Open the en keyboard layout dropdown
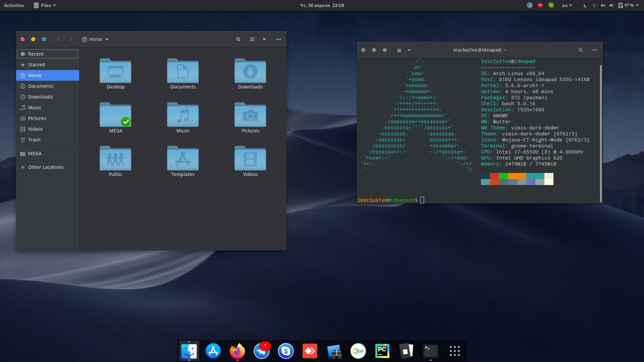This screenshot has width=644, height=362. pos(567,5)
